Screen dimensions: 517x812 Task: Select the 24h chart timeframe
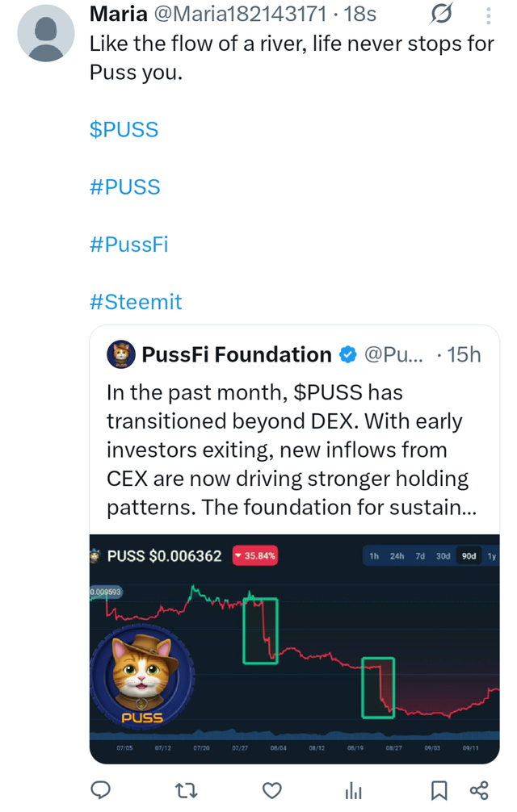pyautogui.click(x=397, y=556)
